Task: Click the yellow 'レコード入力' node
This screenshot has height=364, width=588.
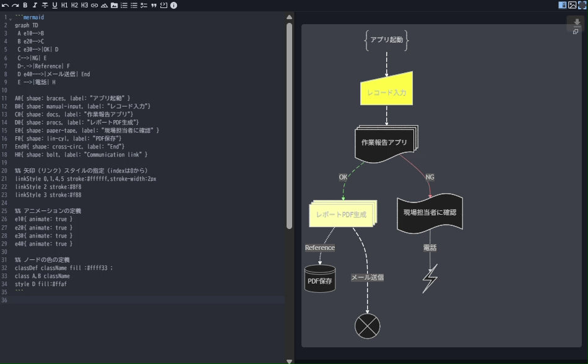Action: tap(387, 89)
